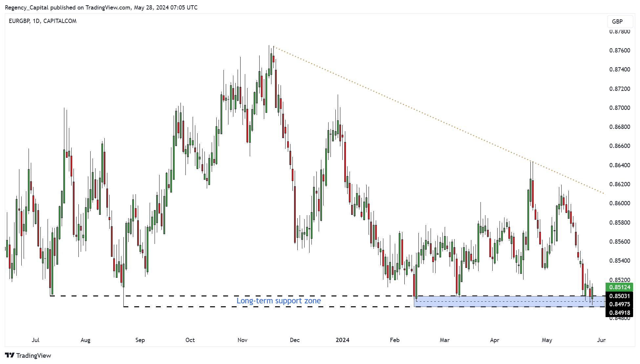Click the Apr label on time axis
Screen dimensions: 640x364
tap(495, 340)
